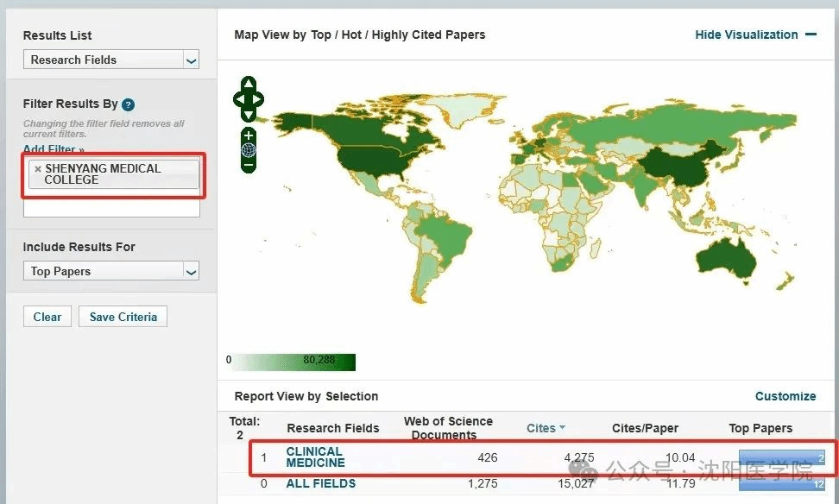The width and height of the screenshot is (839, 504).
Task: Click Customize in report view
Action: coord(785,396)
